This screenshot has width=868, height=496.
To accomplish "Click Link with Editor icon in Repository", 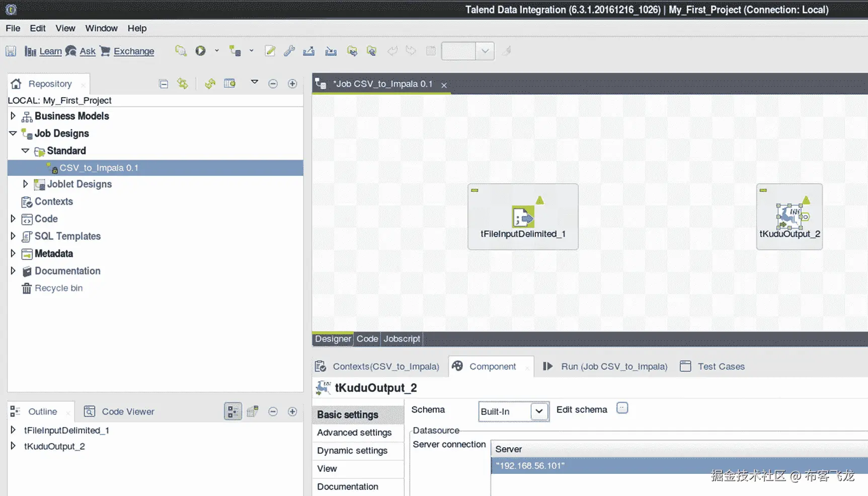I will (x=183, y=84).
